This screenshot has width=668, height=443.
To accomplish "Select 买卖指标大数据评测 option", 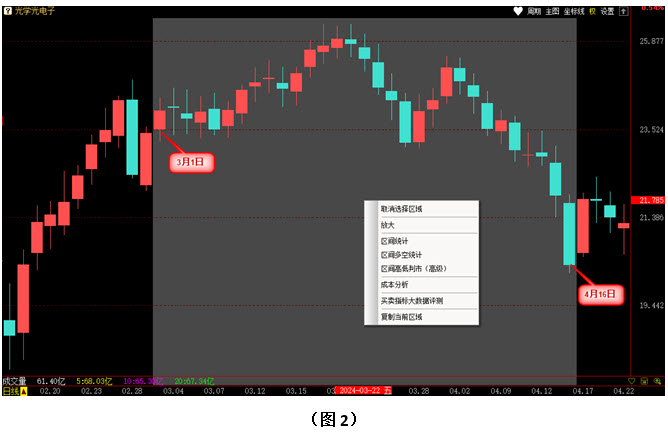I will coord(411,300).
